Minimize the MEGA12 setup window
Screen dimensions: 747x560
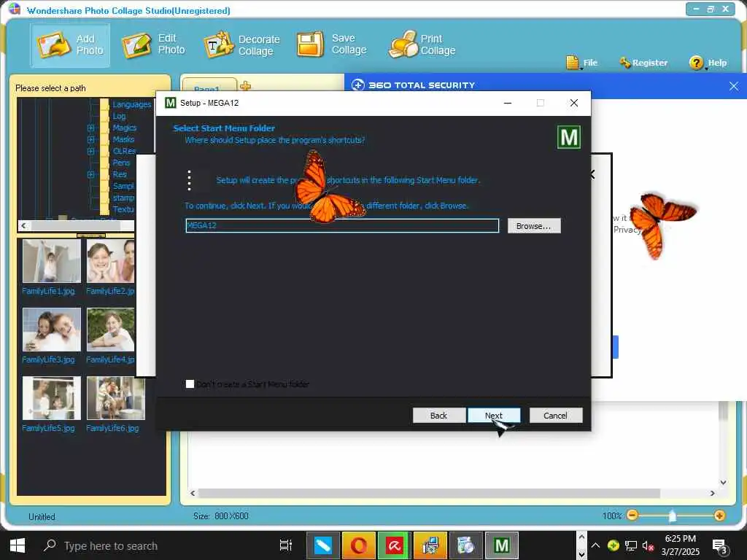508,103
